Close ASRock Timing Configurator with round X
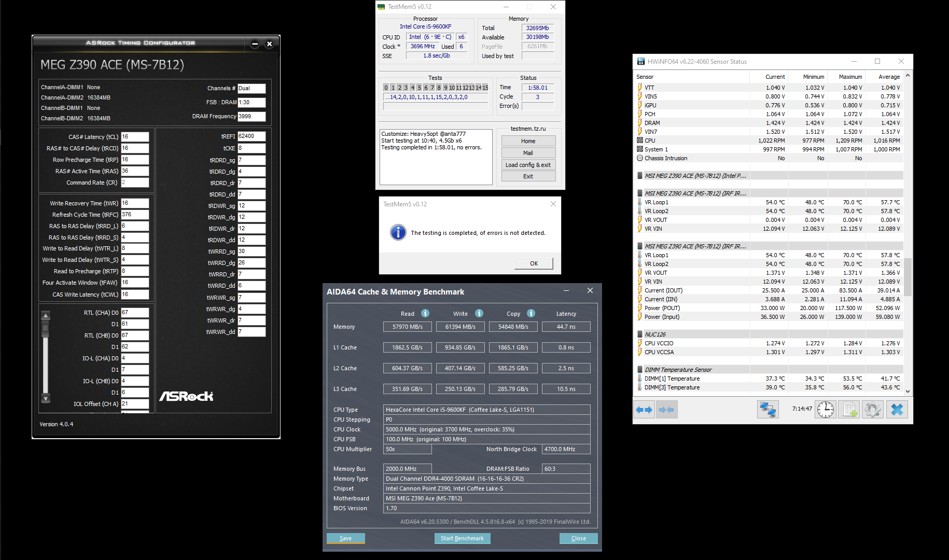This screenshot has height=560, width=949. 269,44
